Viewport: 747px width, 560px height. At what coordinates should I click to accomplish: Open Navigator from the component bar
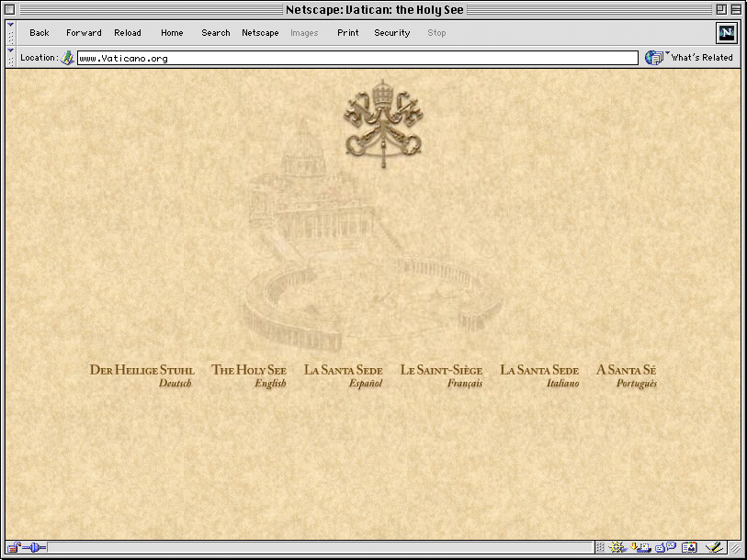click(x=617, y=548)
